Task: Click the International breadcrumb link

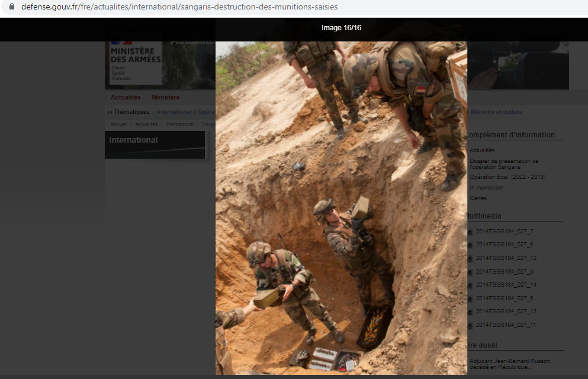Action: (x=179, y=124)
